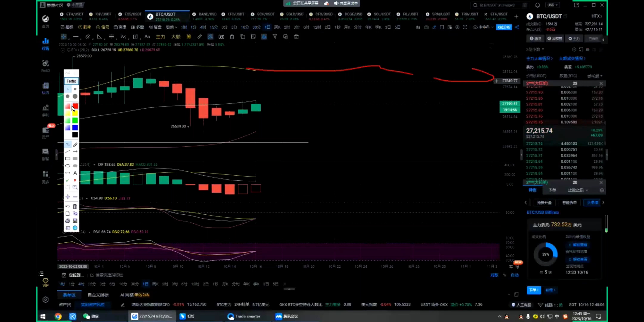Switch to the SOL/USDT tab

[x=379, y=16]
